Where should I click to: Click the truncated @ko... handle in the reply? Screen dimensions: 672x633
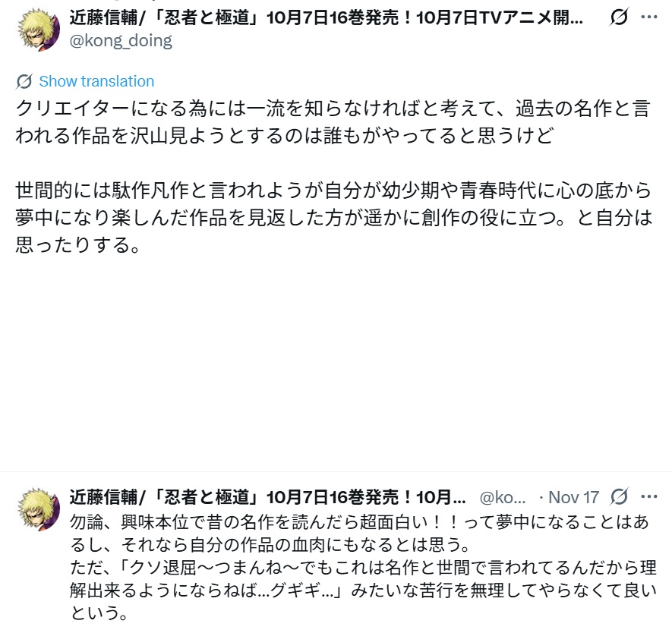503,497
